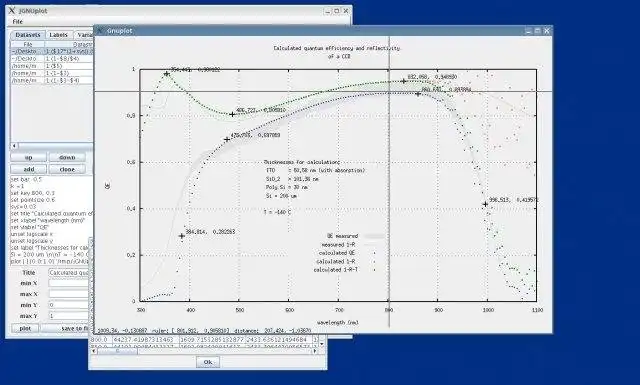Click the cross marker at the 354 peak
640x385 pixels.
(167, 74)
